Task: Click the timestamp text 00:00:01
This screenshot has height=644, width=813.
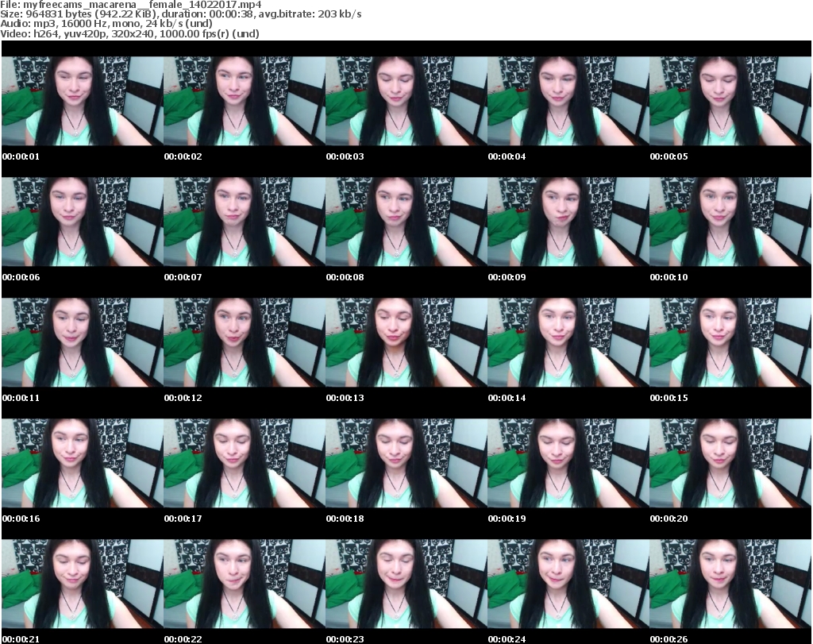Action: tap(21, 156)
